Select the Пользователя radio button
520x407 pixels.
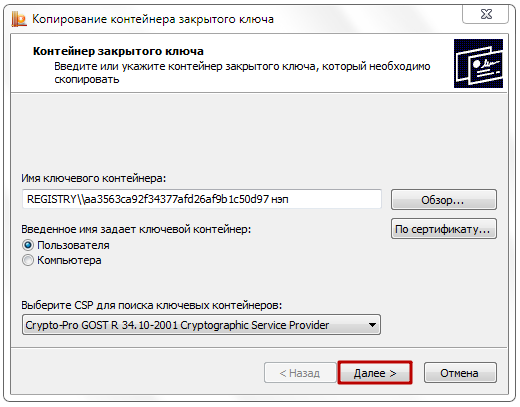click(x=28, y=245)
